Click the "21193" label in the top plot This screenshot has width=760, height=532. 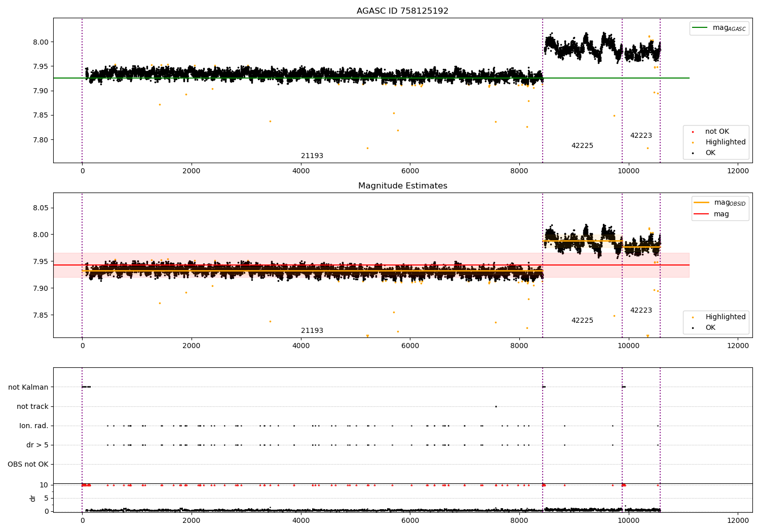pyautogui.click(x=312, y=156)
